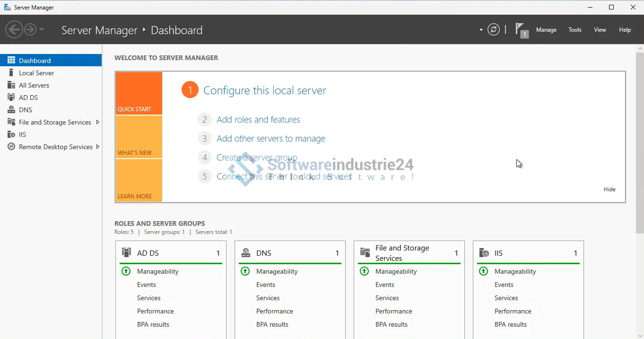
Task: Click the refresh dashboard icon
Action: click(494, 30)
